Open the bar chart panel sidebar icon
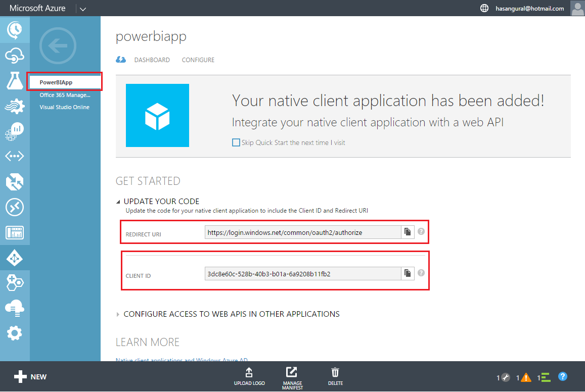The width and height of the screenshot is (585, 392). [15, 232]
